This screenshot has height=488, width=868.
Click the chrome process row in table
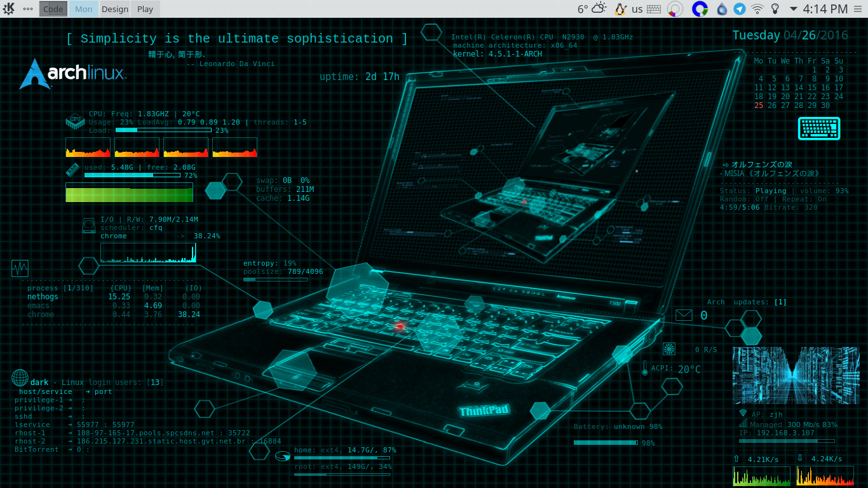114,315
